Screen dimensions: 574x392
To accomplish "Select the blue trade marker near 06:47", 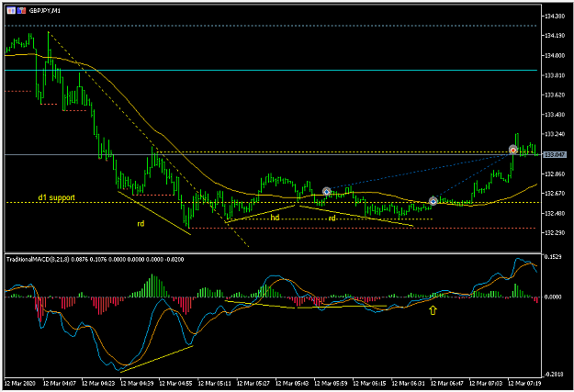I will [x=433, y=201].
